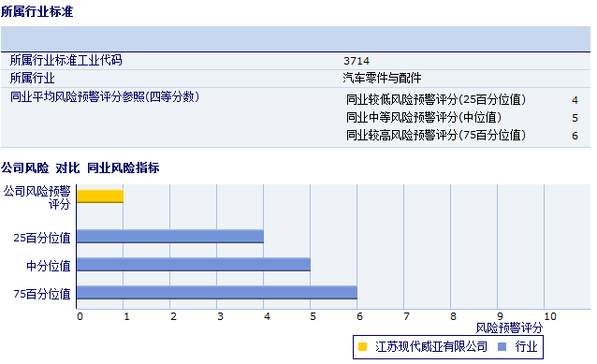Click the yellow company risk score bar
Screen dimensions: 597x364
click(x=100, y=197)
